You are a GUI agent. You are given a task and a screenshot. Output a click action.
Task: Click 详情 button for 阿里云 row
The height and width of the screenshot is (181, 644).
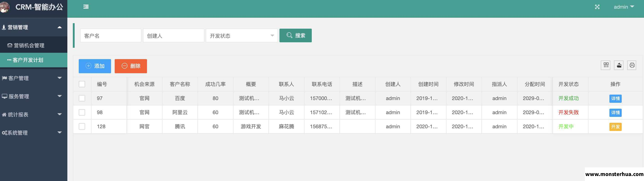(x=615, y=113)
